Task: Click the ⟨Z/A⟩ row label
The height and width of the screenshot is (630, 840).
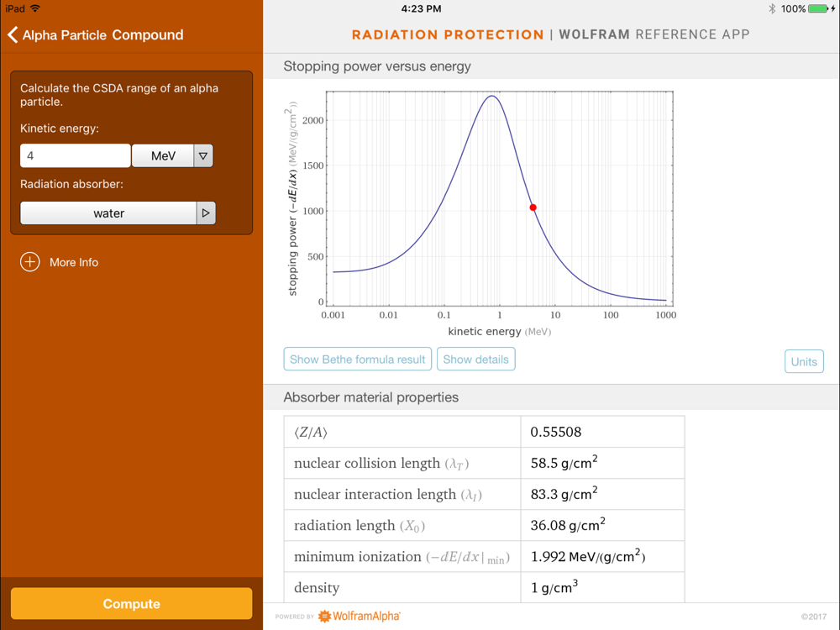Action: (311, 433)
